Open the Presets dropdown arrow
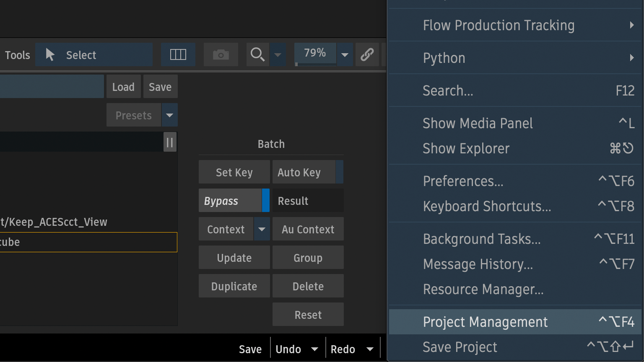The image size is (644, 362). click(169, 115)
